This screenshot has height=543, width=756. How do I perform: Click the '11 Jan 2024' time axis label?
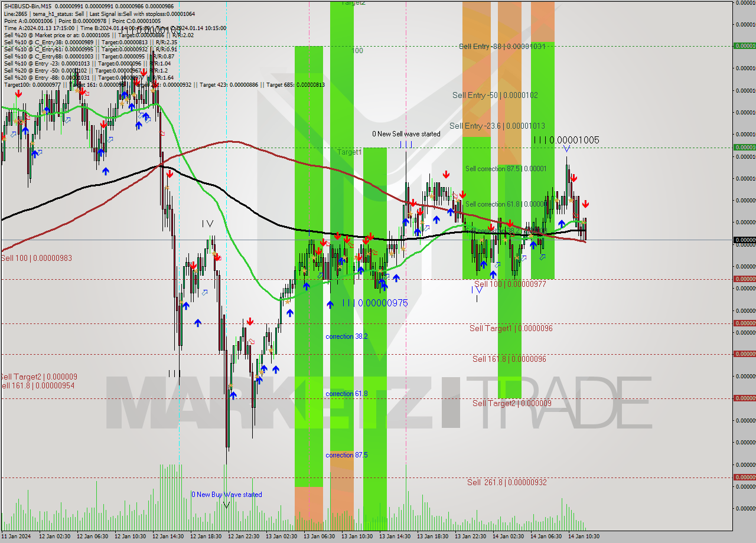tap(17, 537)
